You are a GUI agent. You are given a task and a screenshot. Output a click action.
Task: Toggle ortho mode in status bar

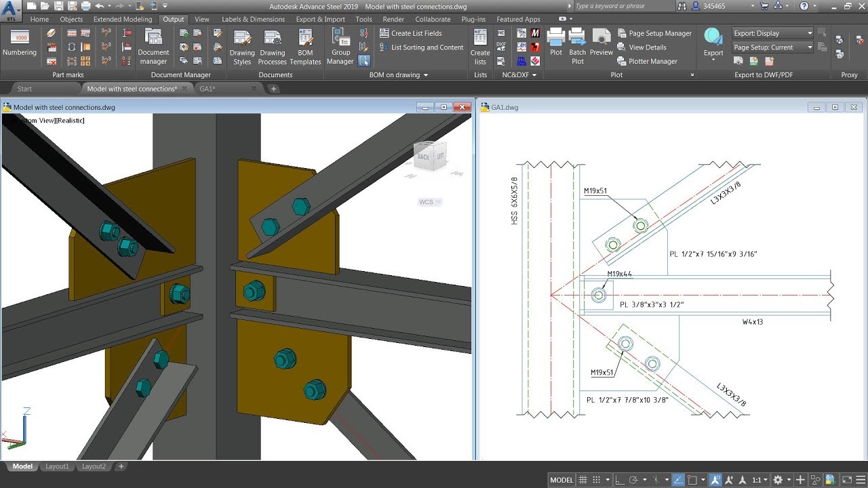(x=619, y=479)
